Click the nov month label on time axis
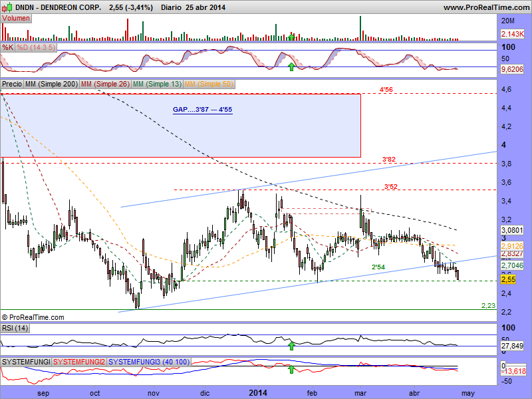The width and height of the screenshot is (532, 399). (154, 393)
